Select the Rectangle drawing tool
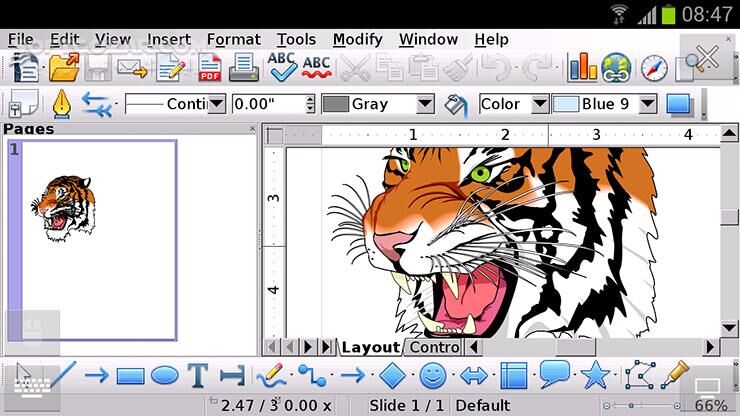Viewport: 740px width, 416px height. click(130, 376)
